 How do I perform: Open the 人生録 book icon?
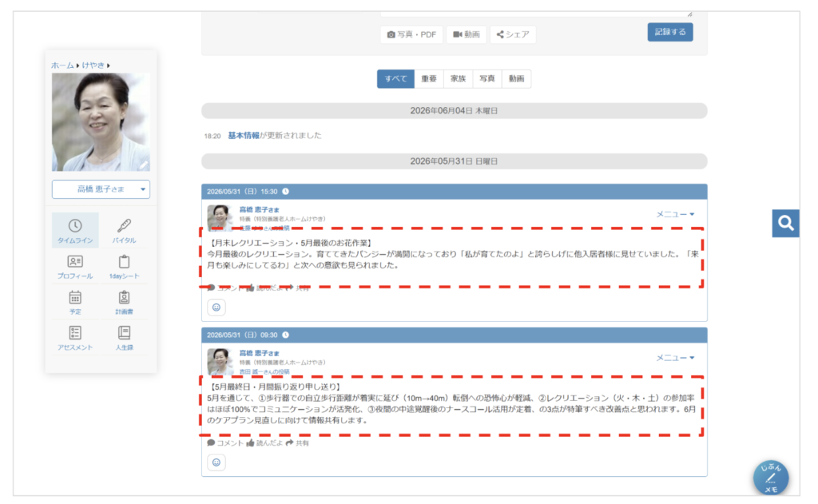tap(124, 333)
